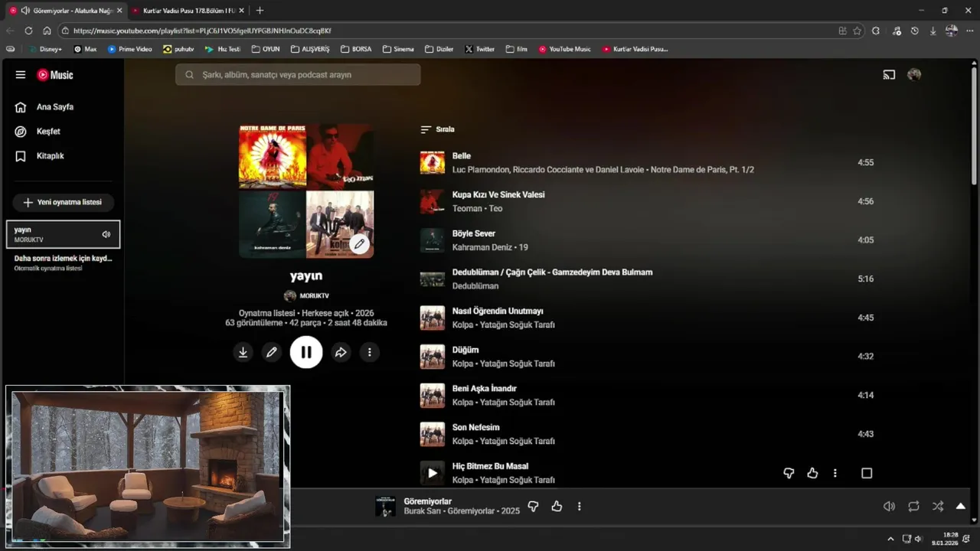Open the YouTube Music hamburger menu
Screen dimensions: 980x551
21,75
